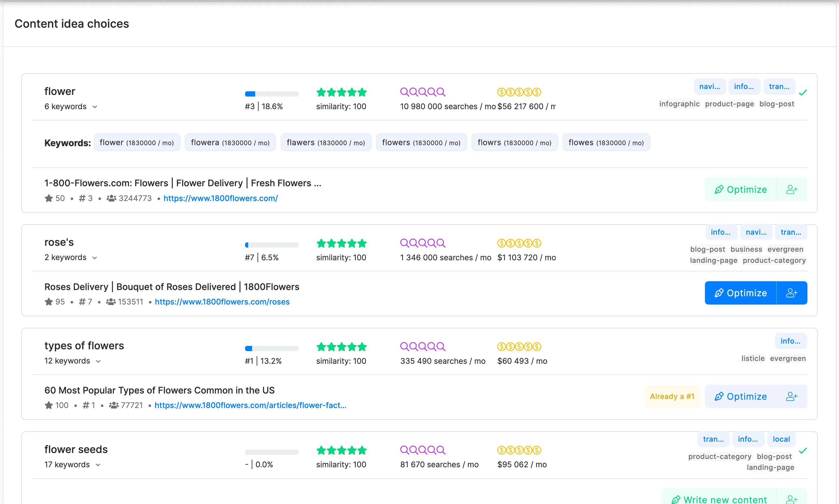Click the rank progress bar for flower

tap(271, 94)
